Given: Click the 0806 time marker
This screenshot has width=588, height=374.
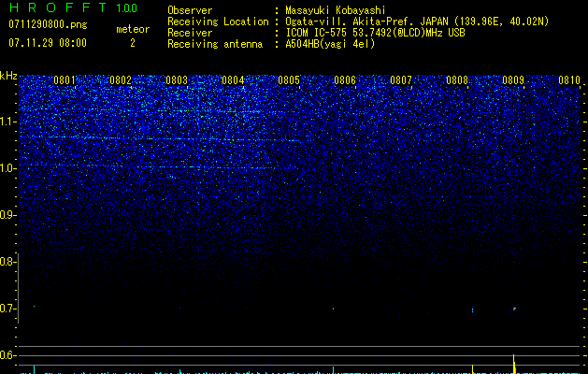Looking at the screenshot, I should point(345,80).
